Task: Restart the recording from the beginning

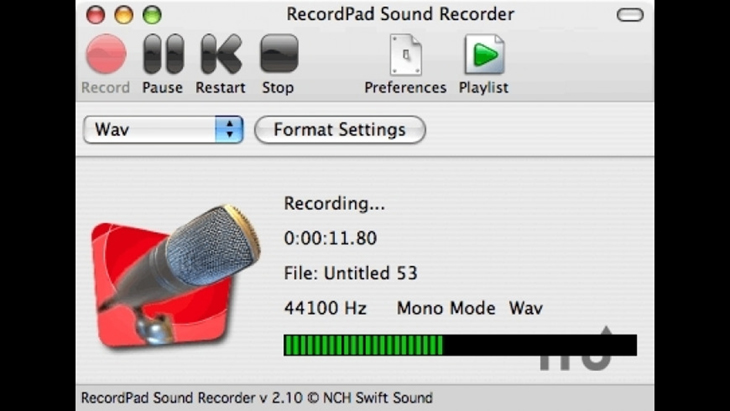Action: point(220,55)
